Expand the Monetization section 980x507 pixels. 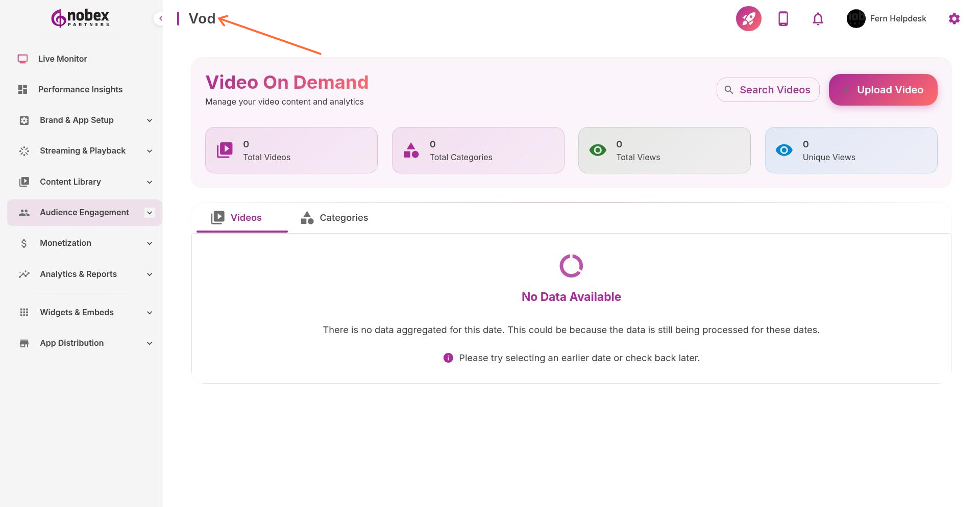pos(65,243)
